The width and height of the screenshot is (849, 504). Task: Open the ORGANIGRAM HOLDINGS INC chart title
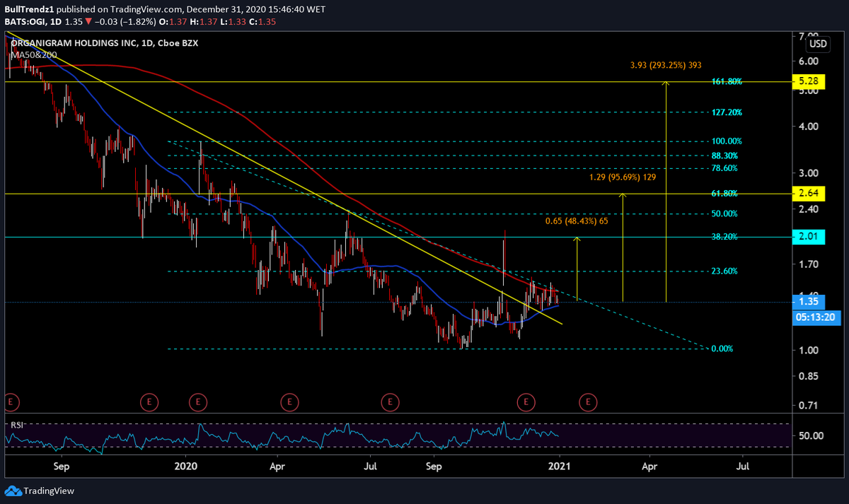click(104, 42)
